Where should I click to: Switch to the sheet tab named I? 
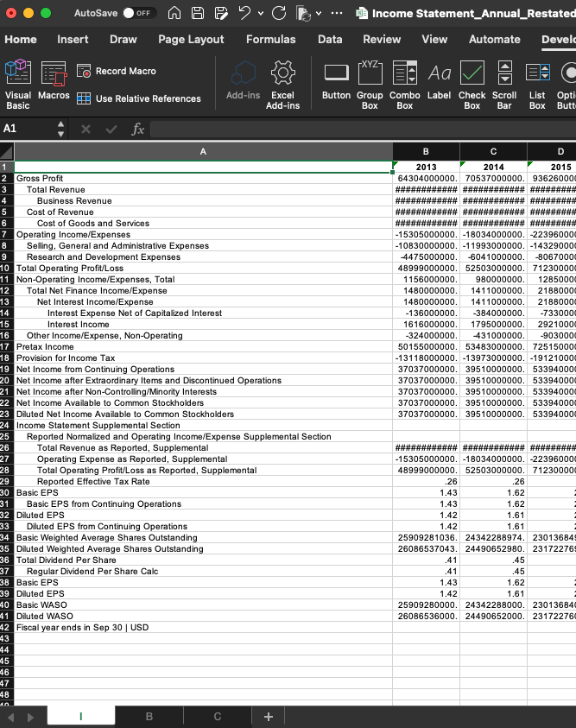click(x=81, y=717)
